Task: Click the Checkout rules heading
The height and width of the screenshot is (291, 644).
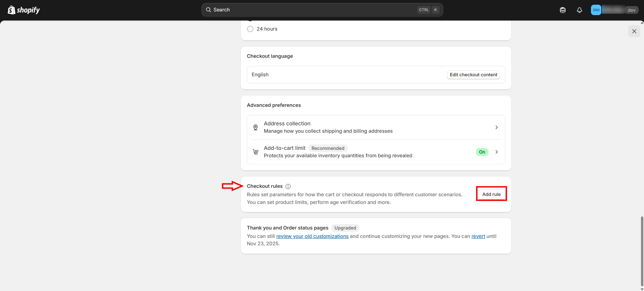Action: (265, 186)
